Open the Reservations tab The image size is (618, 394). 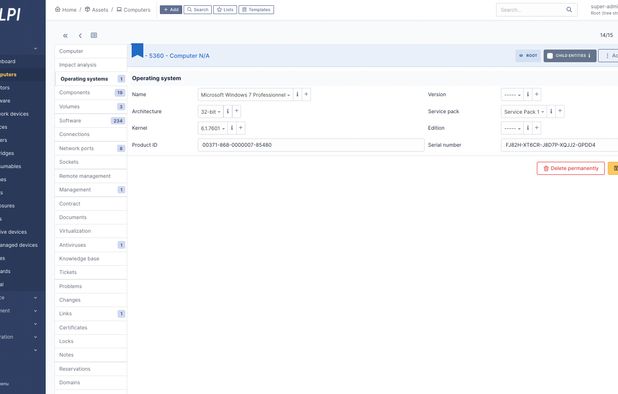[x=91, y=369]
